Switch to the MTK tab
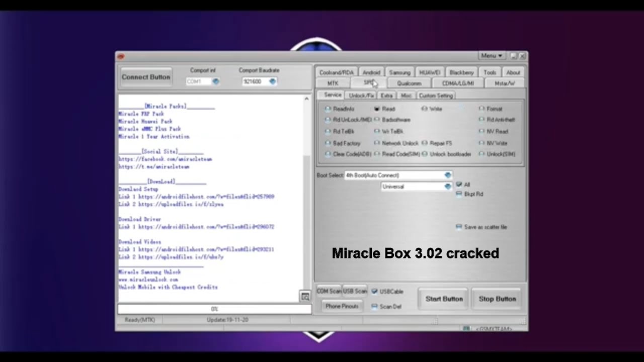644x362 pixels. coord(333,83)
